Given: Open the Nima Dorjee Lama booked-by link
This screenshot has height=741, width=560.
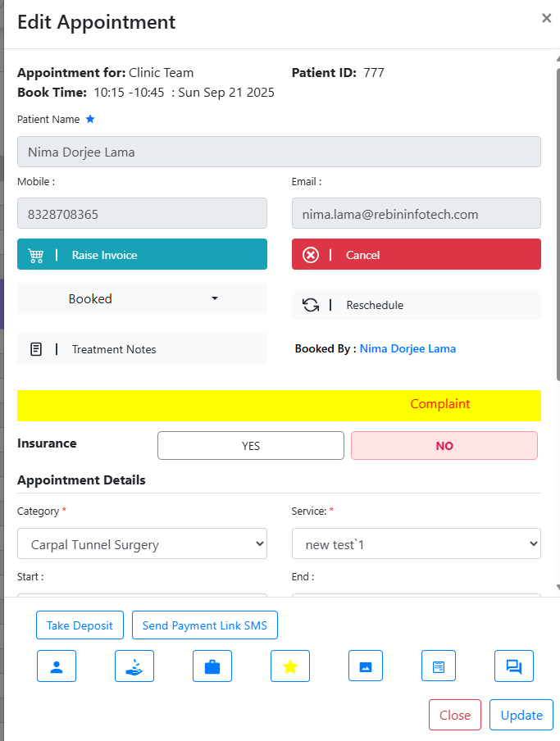Looking at the screenshot, I should (407, 349).
